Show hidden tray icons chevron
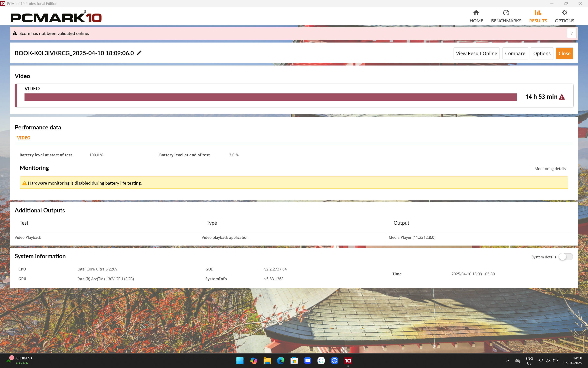Viewport: 588px width, 368px height. [508, 361]
